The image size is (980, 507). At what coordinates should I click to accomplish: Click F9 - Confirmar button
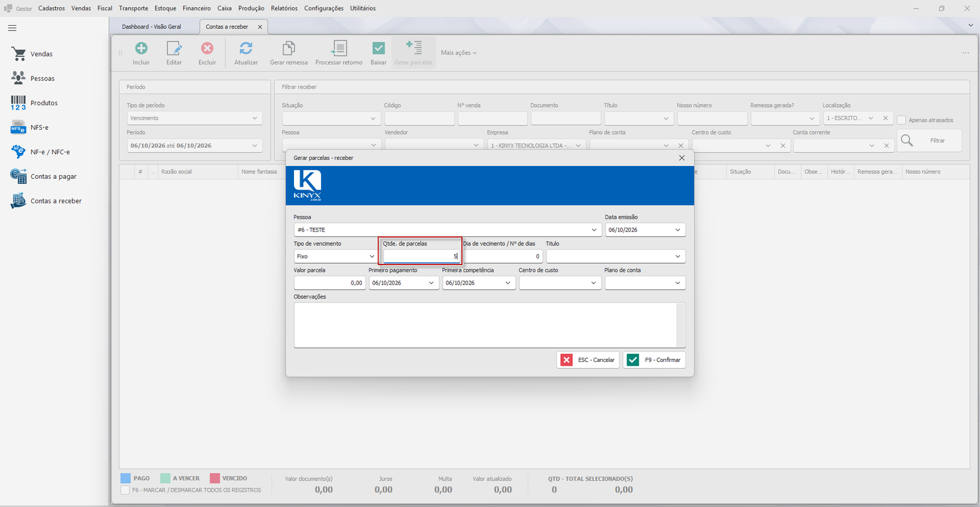[654, 360]
